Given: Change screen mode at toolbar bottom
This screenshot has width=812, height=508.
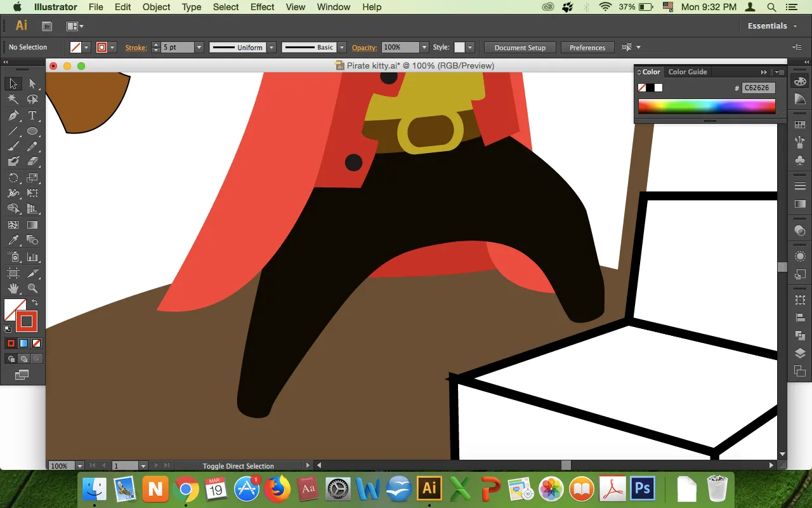Looking at the screenshot, I should click(22, 375).
